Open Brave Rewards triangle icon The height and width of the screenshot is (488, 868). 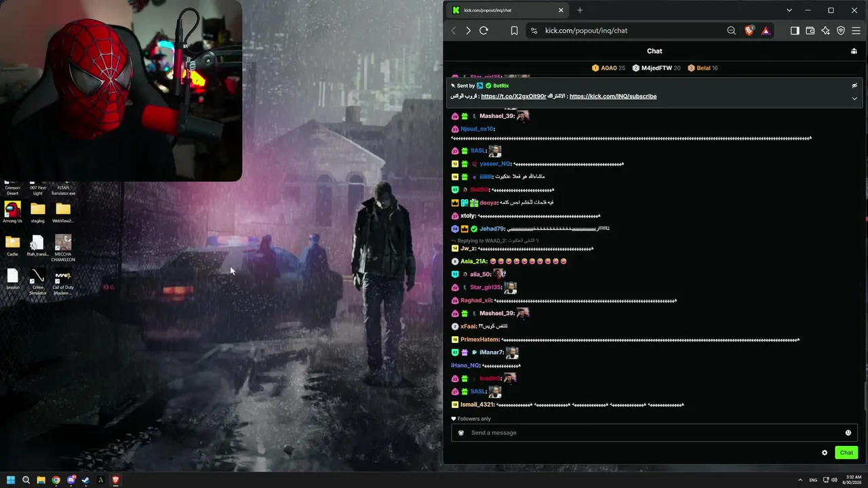(x=766, y=30)
